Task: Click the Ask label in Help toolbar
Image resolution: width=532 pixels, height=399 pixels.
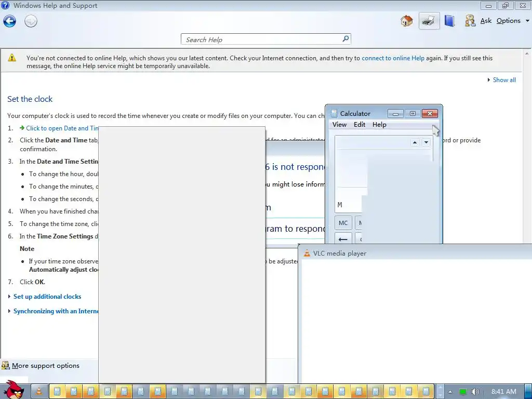Action: [x=486, y=21]
